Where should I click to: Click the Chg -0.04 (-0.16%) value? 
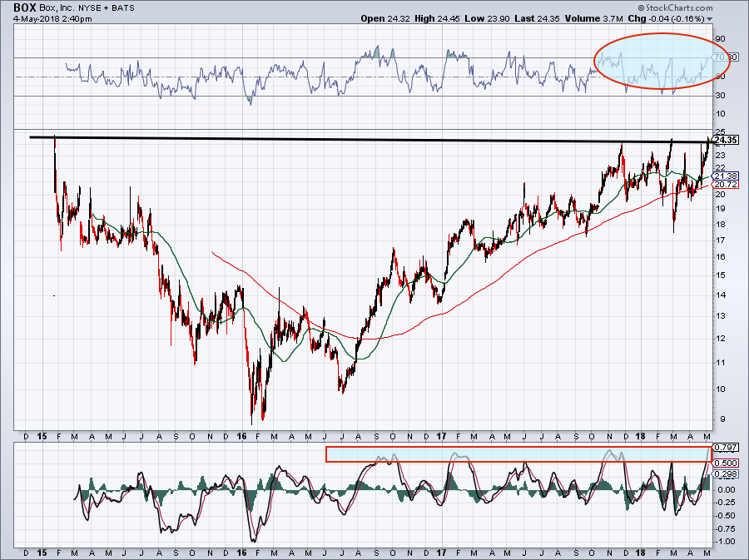666,18
